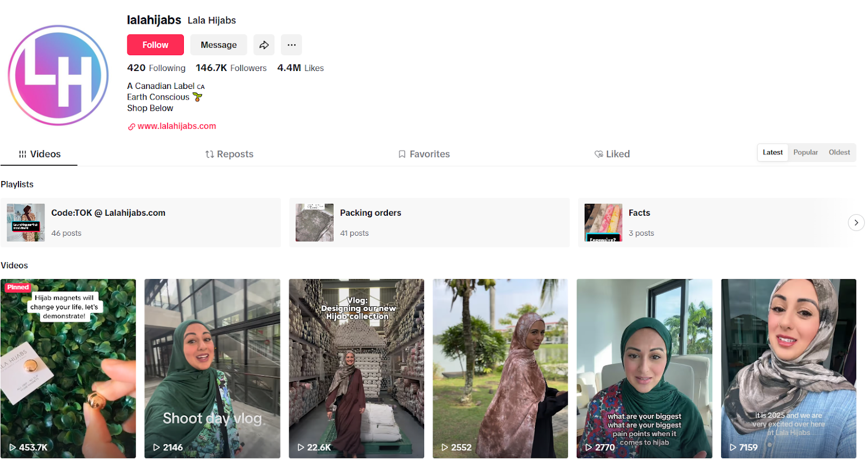The image size is (868, 471).
Task: Play the Designing our new Hijab collection vlog
Action: tap(356, 369)
